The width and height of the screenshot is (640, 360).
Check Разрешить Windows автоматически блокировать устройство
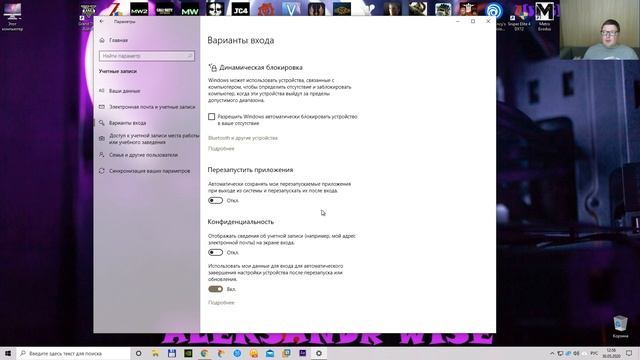211,117
